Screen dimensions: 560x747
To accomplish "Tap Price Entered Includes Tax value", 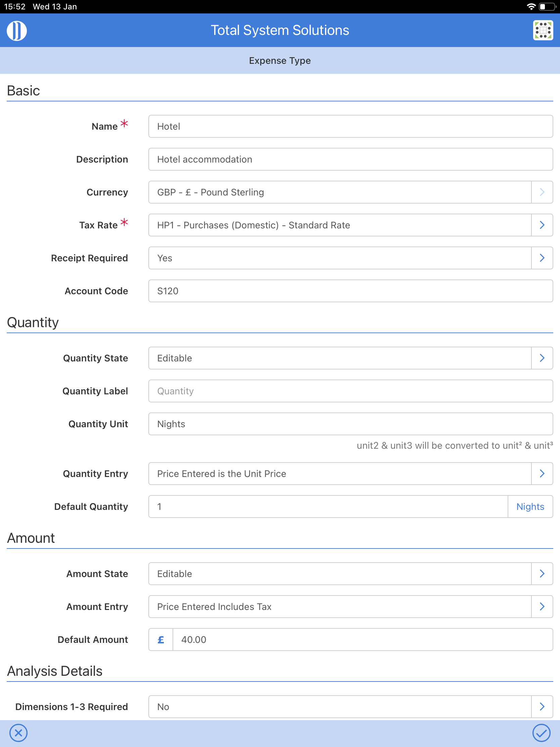I will [340, 607].
